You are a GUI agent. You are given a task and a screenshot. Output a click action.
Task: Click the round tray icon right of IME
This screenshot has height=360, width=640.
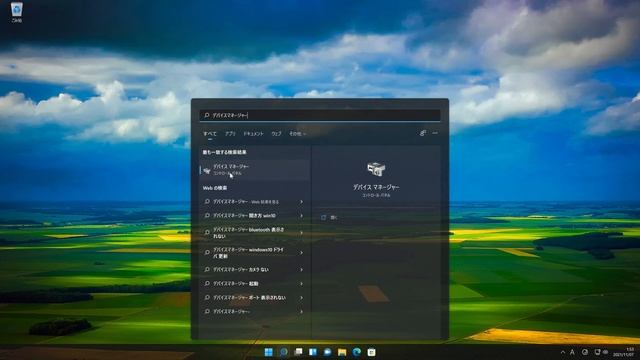[x=585, y=352]
